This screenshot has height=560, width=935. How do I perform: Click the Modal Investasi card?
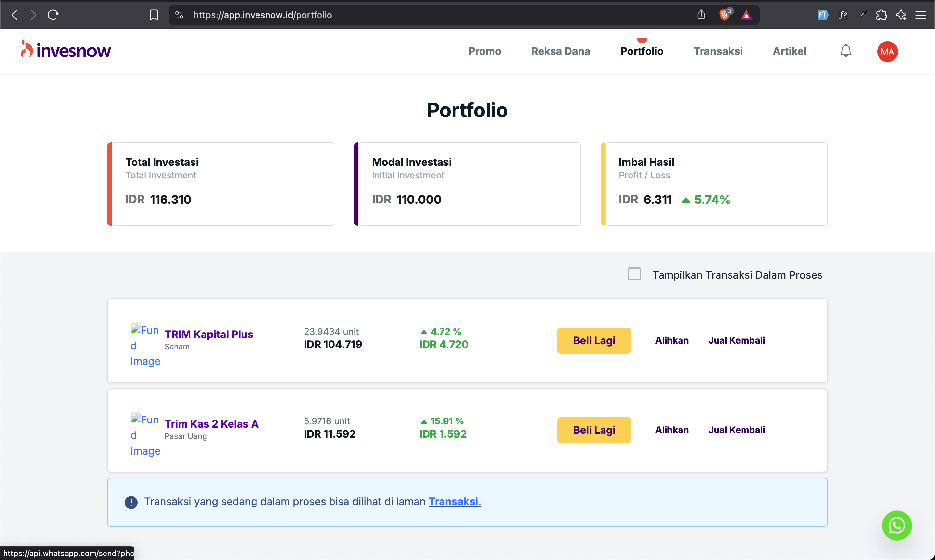coord(467,184)
